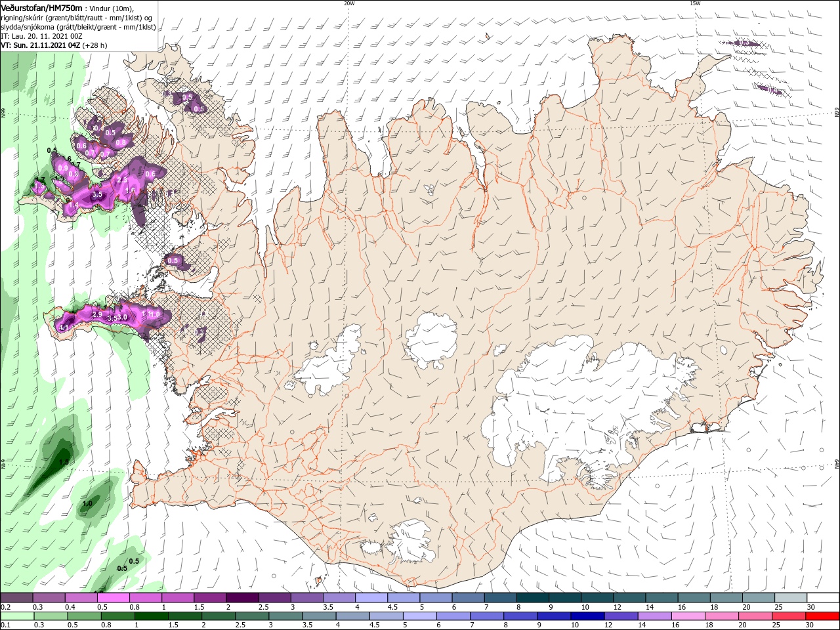Click the forecast time line 'VT: Sun. 21.11.2021 04Z'
Screen dimensions: 840x630
point(41,45)
